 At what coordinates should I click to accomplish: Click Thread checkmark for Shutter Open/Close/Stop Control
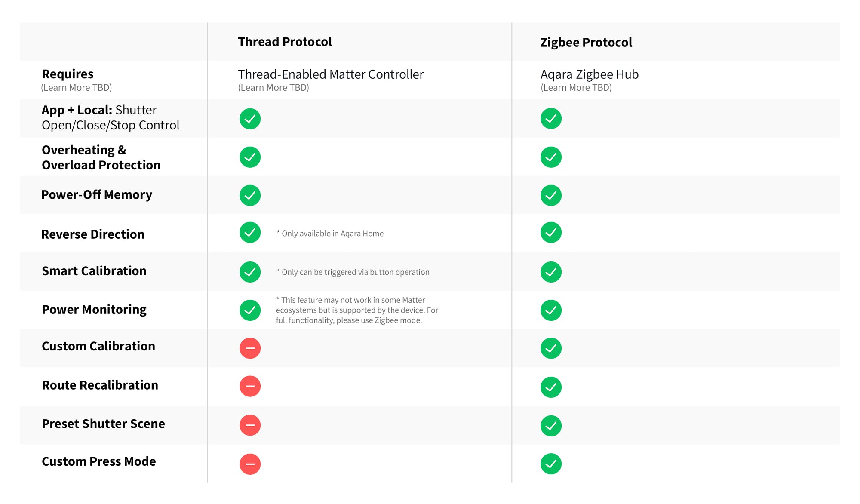(x=250, y=119)
